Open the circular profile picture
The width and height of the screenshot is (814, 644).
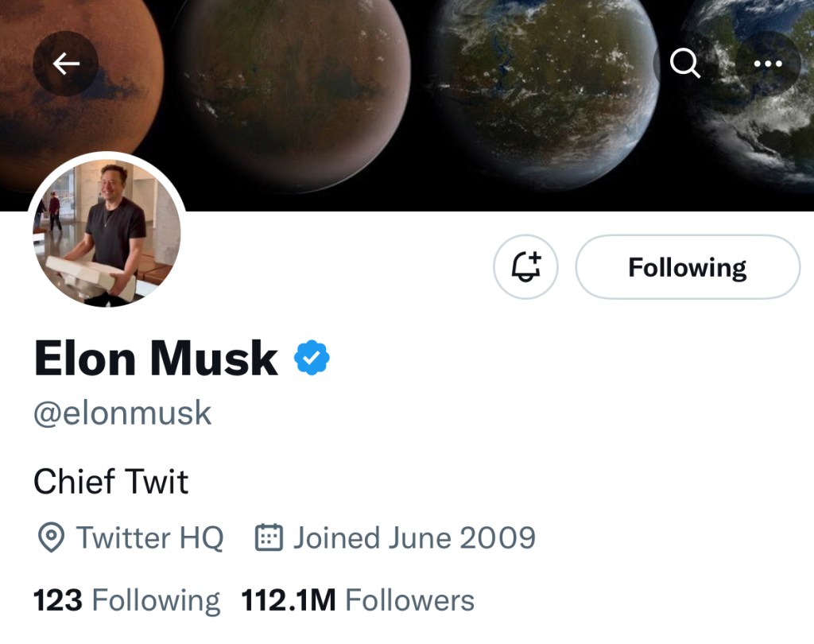pos(107,232)
